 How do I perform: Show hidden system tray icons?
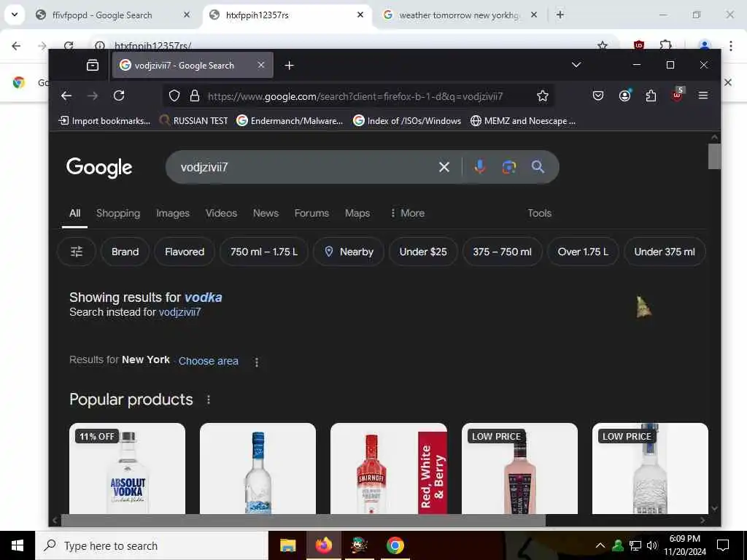[600, 545]
